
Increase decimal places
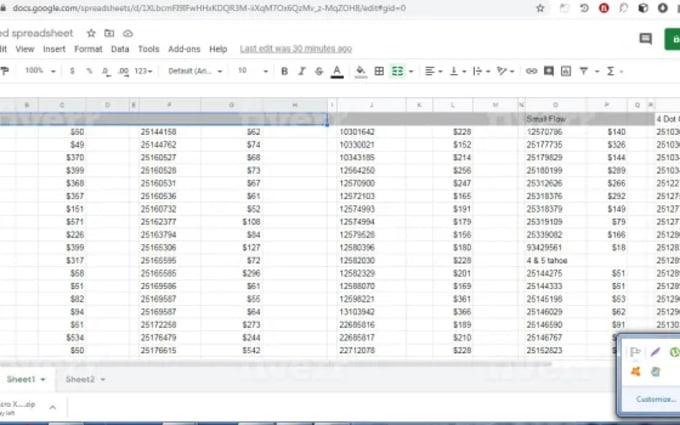coord(123,71)
